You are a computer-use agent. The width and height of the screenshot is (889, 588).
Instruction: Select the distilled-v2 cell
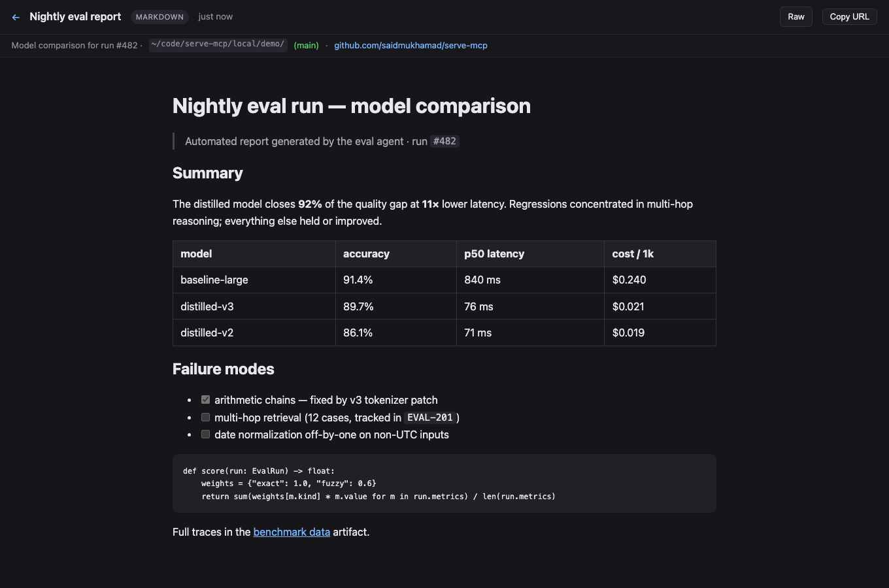click(254, 333)
